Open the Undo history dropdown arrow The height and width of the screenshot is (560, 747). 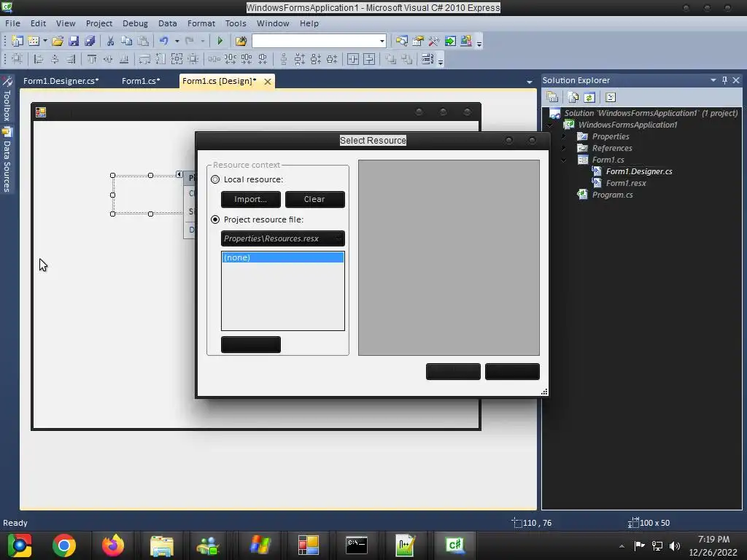(177, 41)
